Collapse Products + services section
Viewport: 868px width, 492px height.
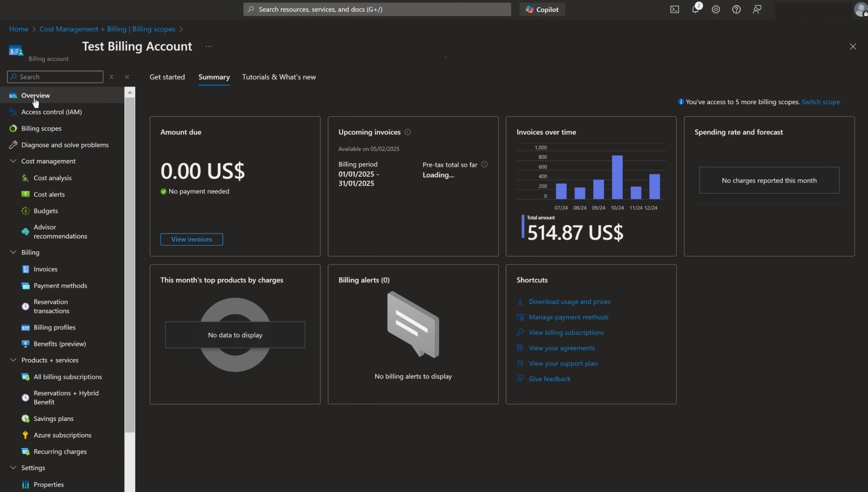(x=13, y=360)
